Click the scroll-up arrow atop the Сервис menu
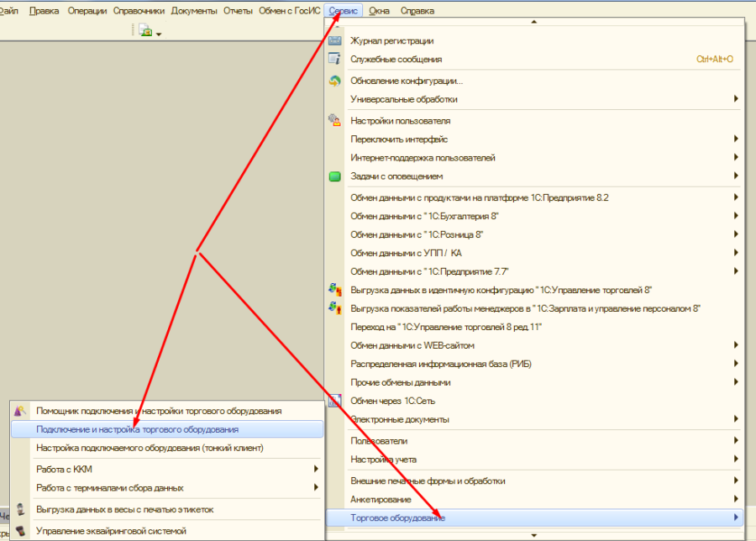The width and height of the screenshot is (756, 541). tap(533, 23)
